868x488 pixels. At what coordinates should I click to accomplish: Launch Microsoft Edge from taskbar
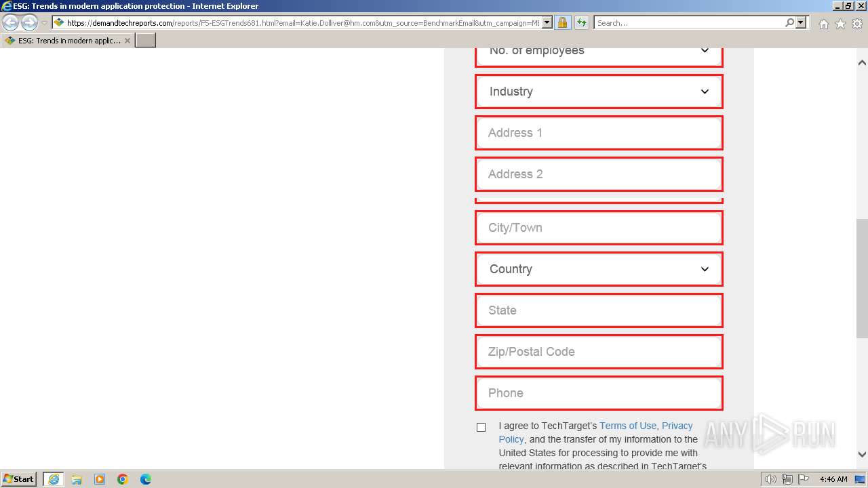pyautogui.click(x=146, y=479)
